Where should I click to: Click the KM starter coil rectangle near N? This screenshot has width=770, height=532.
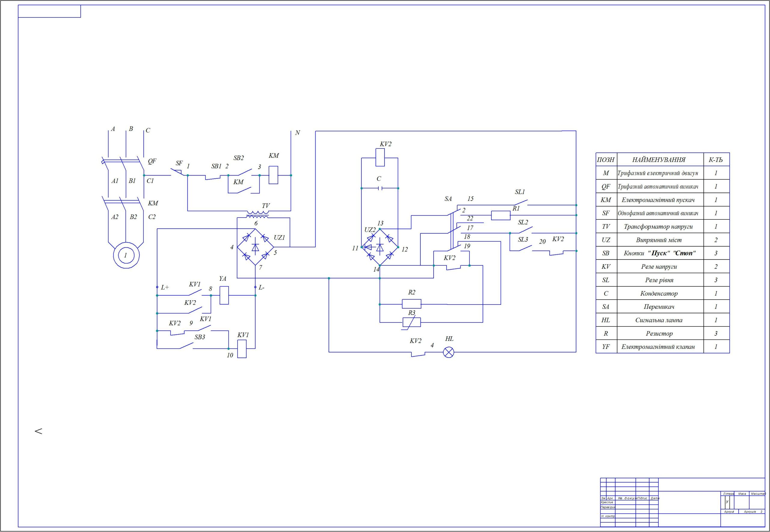(x=273, y=175)
